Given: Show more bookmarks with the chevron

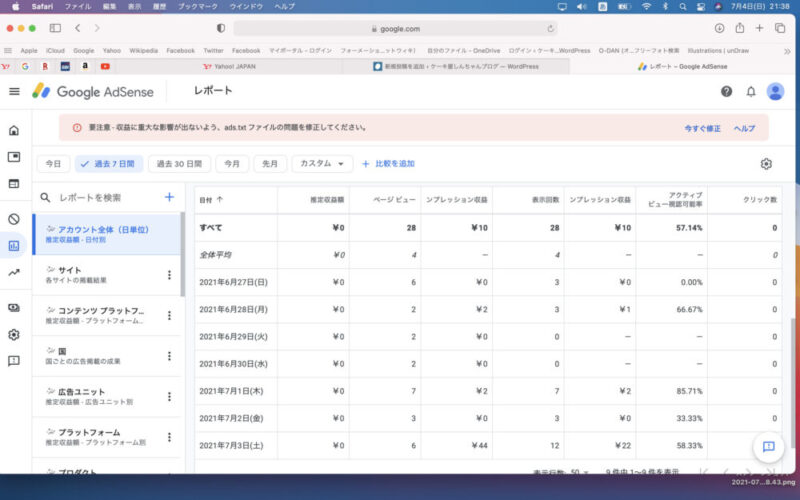Looking at the screenshot, I should tap(787, 51).
